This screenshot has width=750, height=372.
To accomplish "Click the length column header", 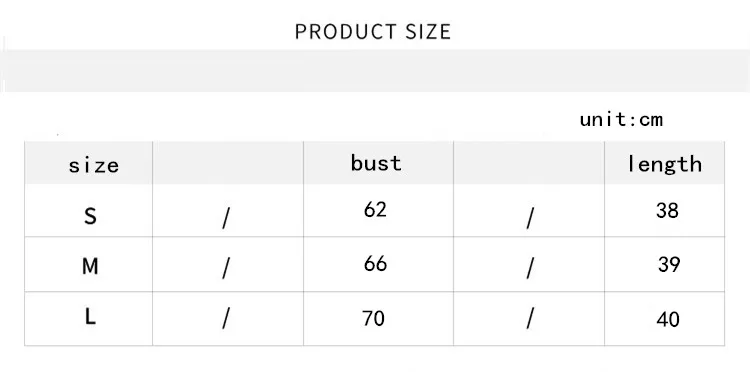I will pyautogui.click(x=664, y=164).
